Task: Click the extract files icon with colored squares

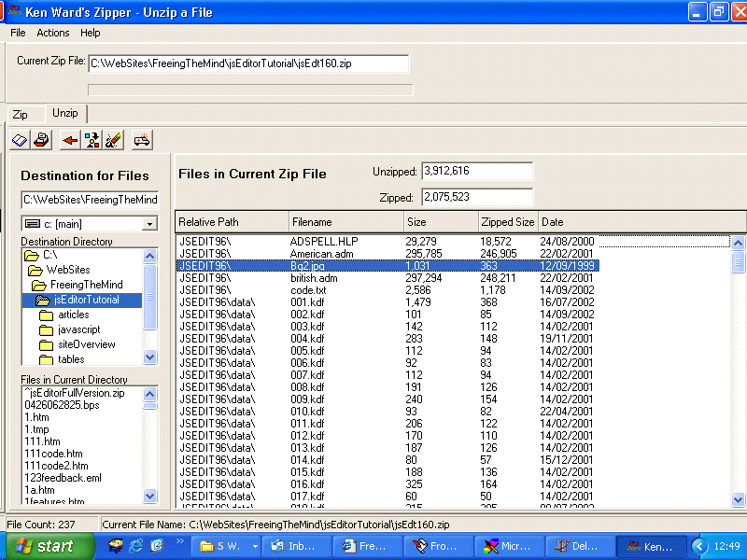Action: click(x=91, y=138)
